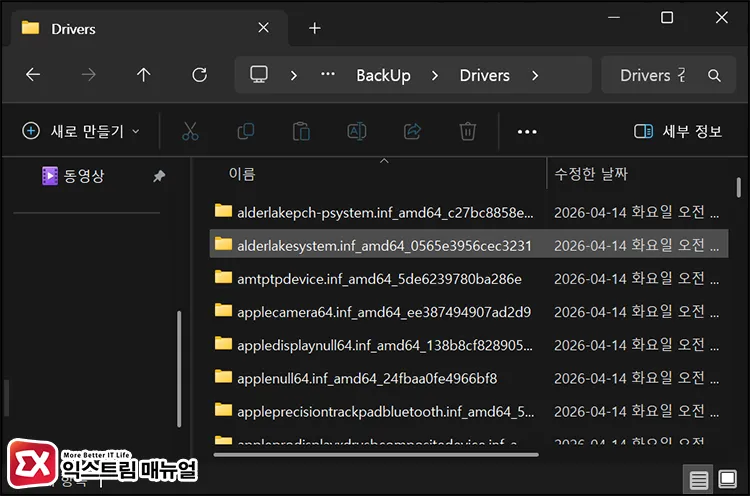Go up one folder level
Image resolution: width=750 pixels, height=496 pixels.
143,75
